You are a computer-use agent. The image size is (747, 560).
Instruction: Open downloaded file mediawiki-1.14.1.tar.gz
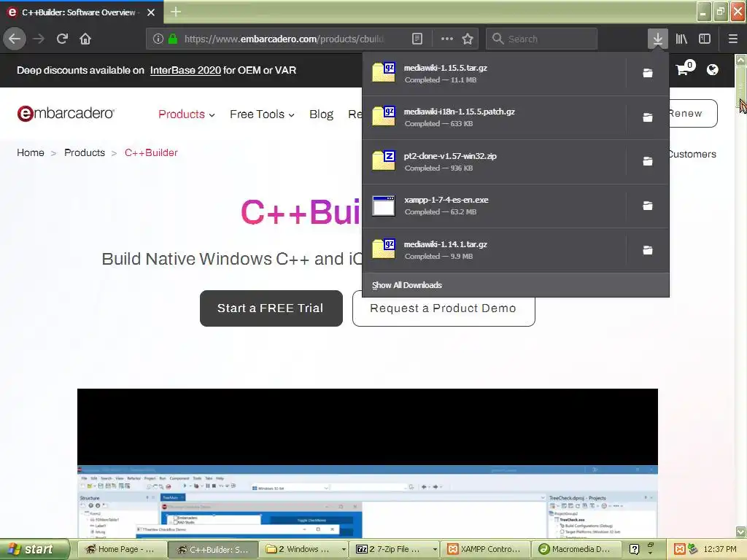(495, 251)
